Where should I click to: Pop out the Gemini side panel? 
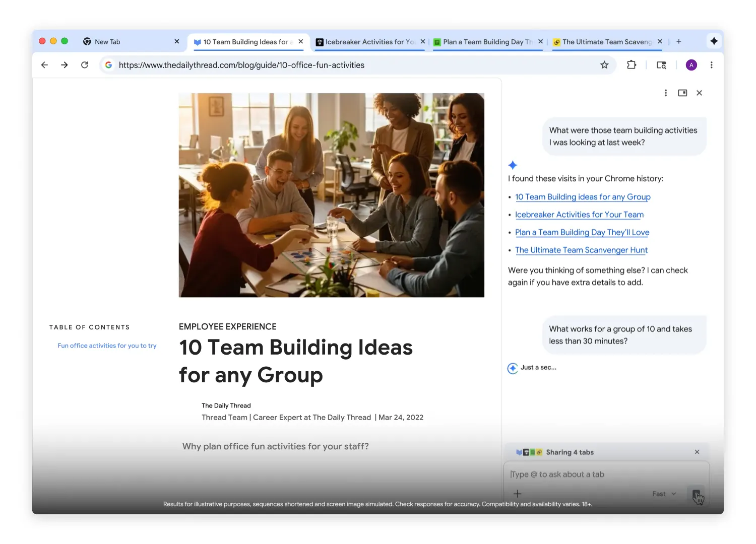(682, 93)
